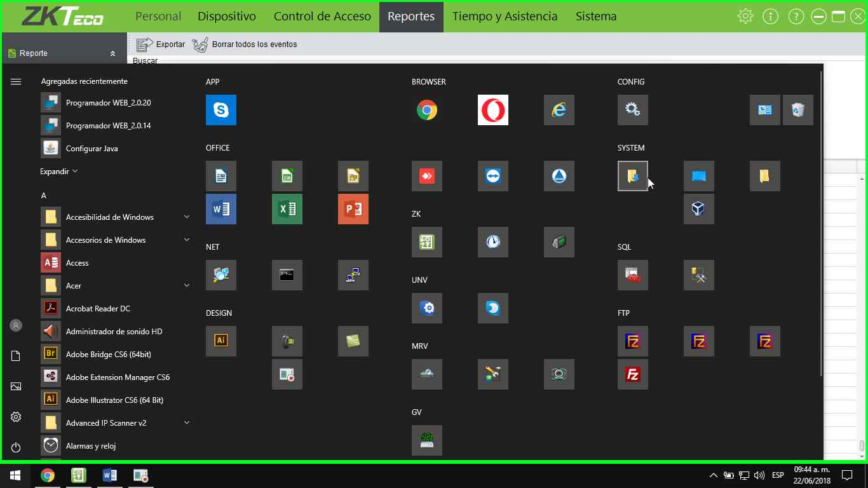Viewport: 868px width, 488px height.
Task: Open Documents icon in Start sidebar
Action: tap(16, 356)
